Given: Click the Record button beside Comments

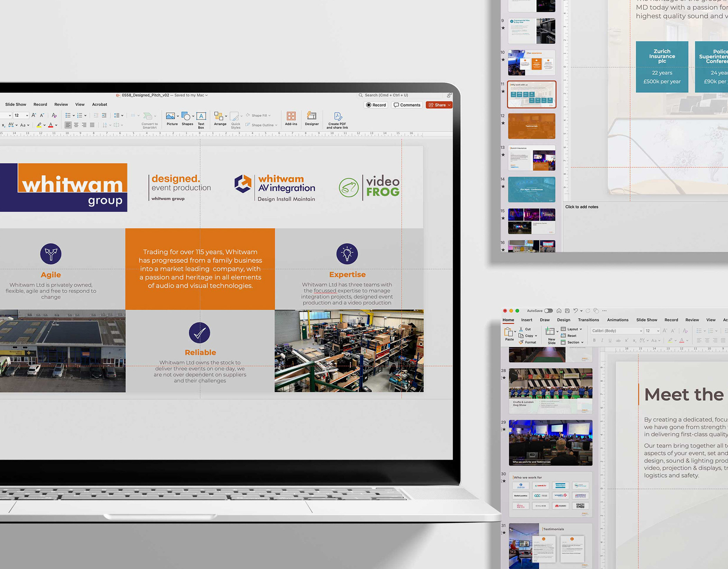Looking at the screenshot, I should pos(376,105).
